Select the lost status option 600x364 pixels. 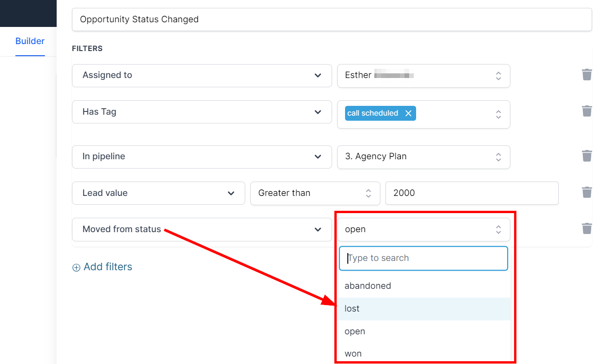352,309
